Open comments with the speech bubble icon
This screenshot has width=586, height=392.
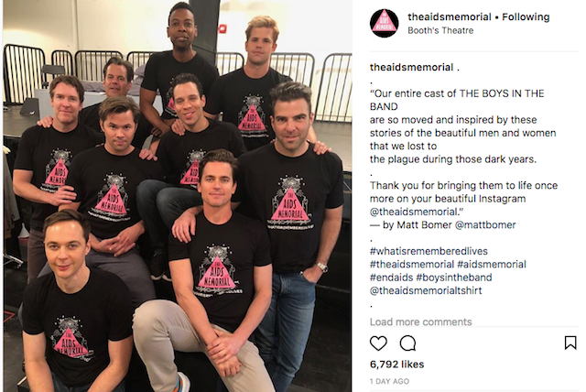[x=407, y=343]
